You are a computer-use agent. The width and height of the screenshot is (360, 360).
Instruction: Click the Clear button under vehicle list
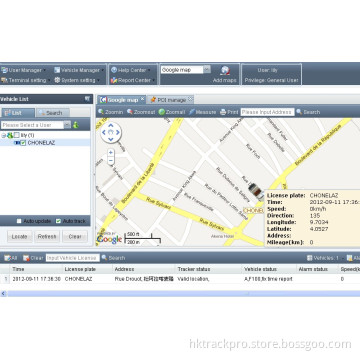(x=75, y=237)
